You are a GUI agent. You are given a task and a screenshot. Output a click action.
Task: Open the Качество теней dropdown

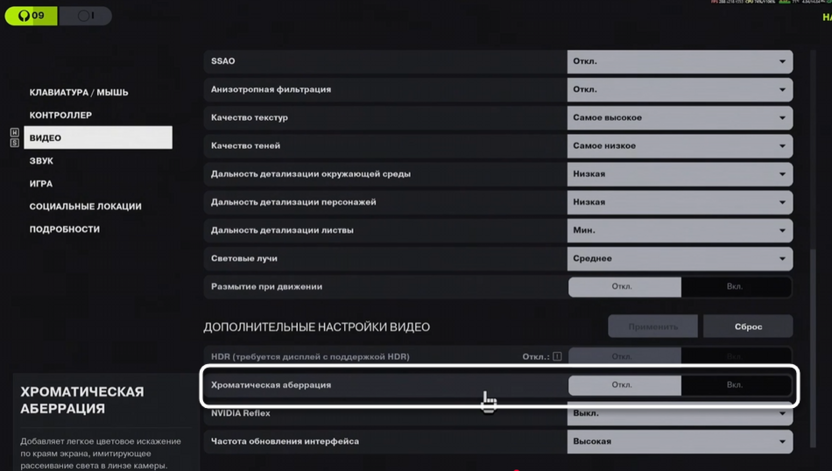(x=680, y=146)
